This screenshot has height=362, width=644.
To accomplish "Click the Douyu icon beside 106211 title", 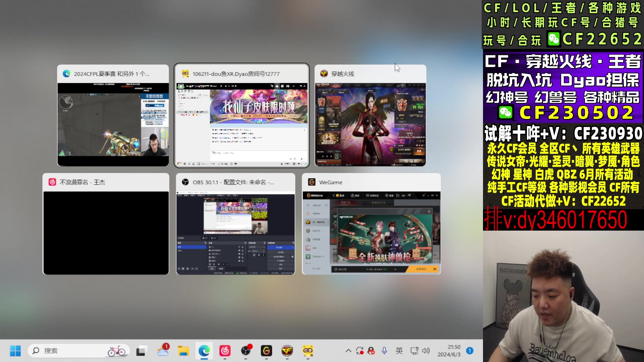I will 185,74.
